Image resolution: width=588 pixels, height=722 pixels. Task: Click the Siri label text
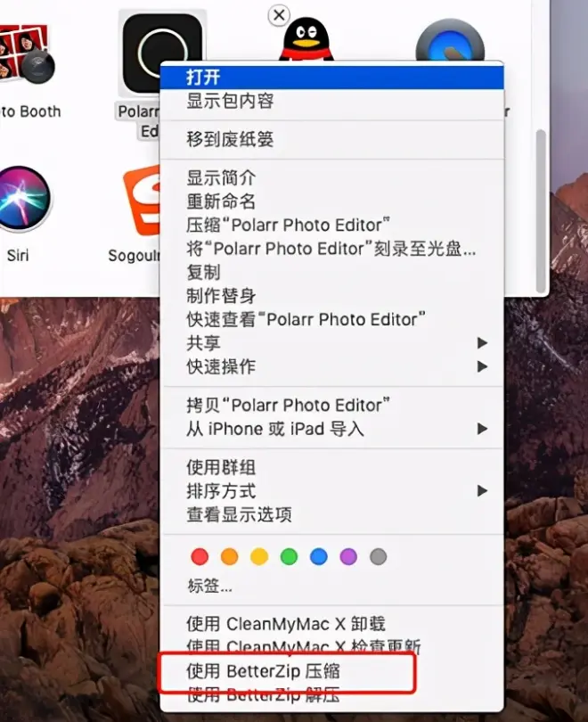click(x=18, y=255)
